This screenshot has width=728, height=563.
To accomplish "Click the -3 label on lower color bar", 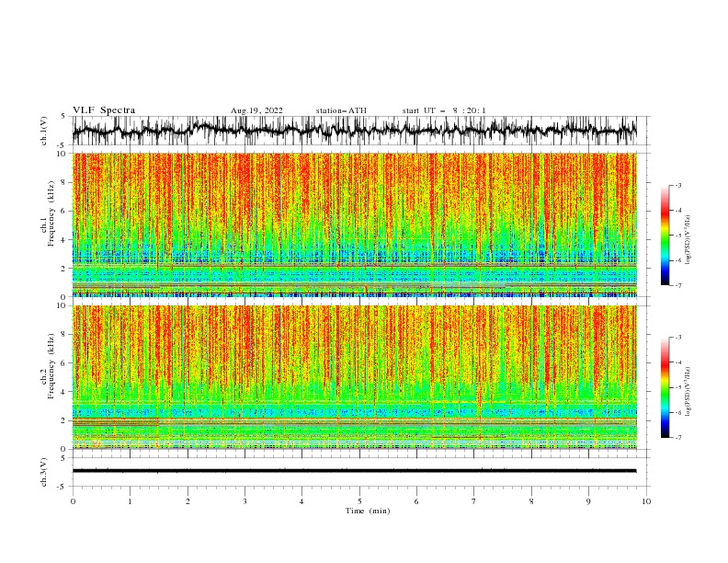I will (677, 338).
